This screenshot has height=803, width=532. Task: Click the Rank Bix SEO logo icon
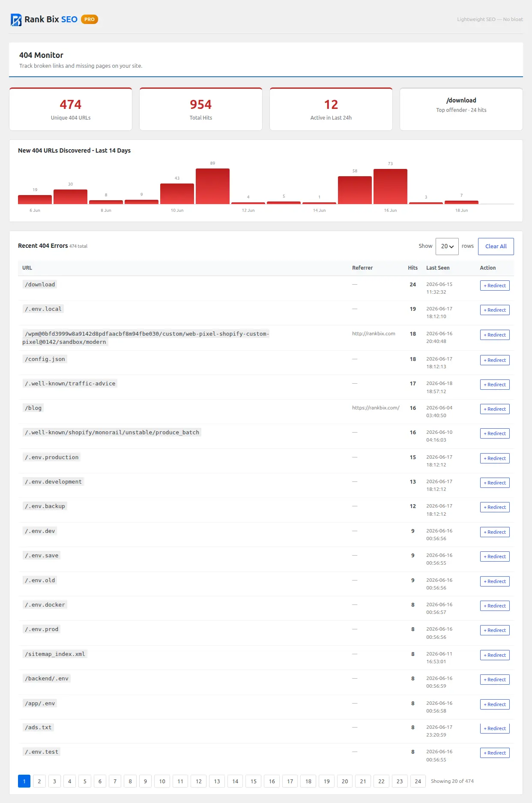point(16,20)
